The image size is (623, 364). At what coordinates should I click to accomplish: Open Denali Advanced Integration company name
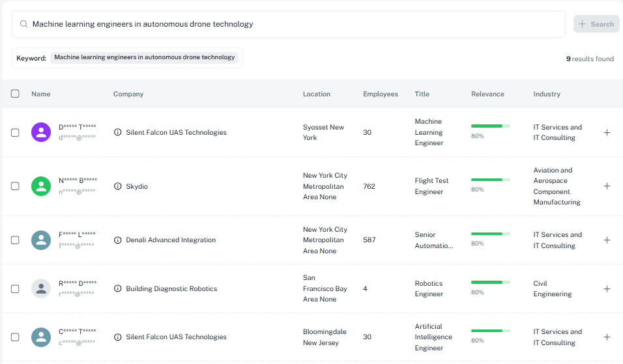coord(171,240)
